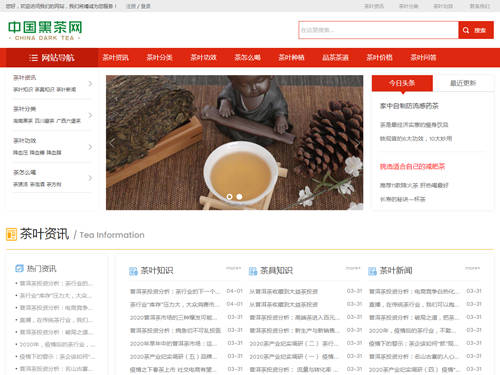This screenshot has height=375, width=500.
Task: Open 茶叶问答 in the red navigation bar
Action: tap(423, 58)
